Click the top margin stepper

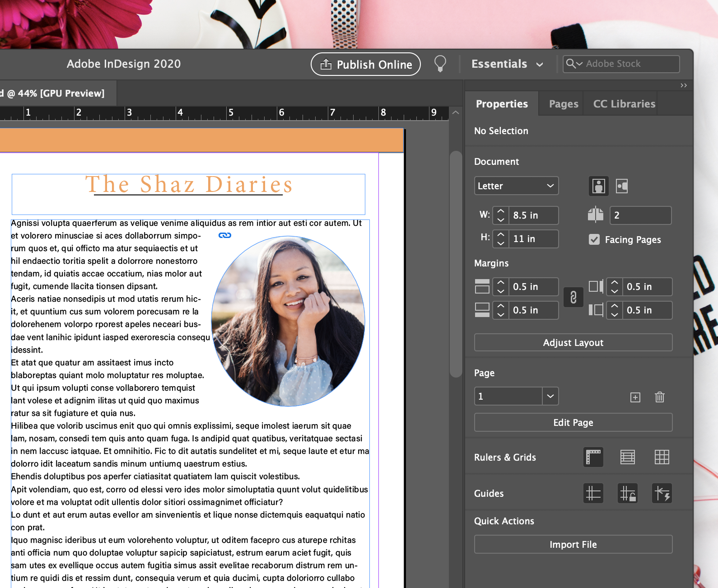500,287
